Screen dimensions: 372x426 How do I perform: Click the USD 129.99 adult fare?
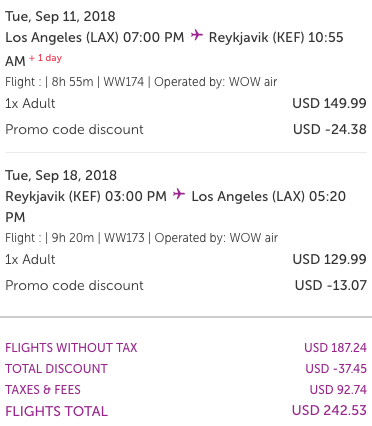pyautogui.click(x=329, y=259)
